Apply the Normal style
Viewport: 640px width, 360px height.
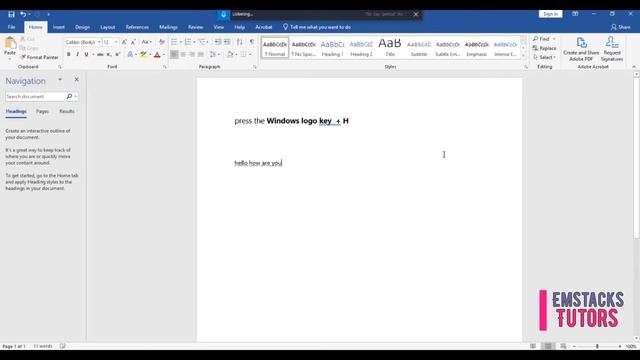(x=275, y=48)
